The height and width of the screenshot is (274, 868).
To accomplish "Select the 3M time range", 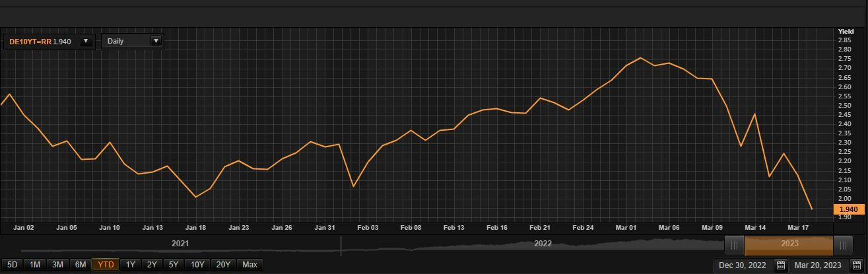I will pyautogui.click(x=57, y=265).
